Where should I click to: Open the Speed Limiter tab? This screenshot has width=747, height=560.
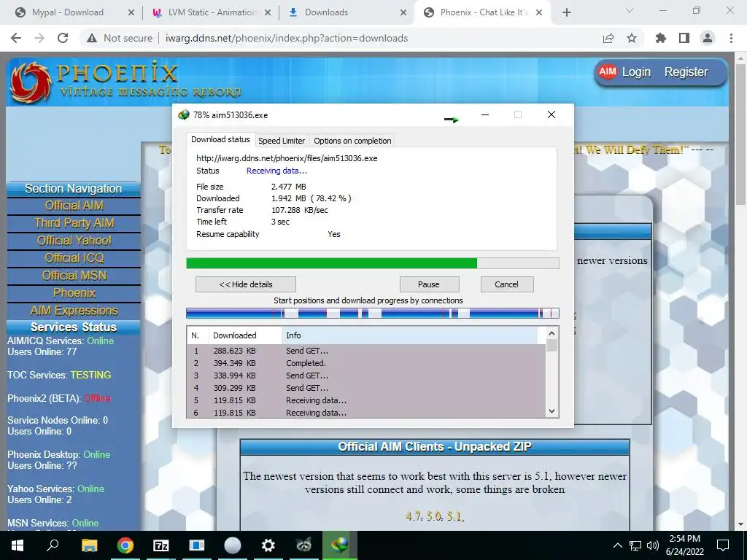point(282,141)
